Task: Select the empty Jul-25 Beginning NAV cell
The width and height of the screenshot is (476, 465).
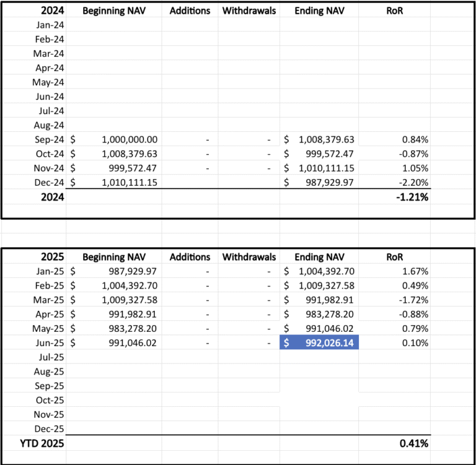Action: click(x=114, y=357)
